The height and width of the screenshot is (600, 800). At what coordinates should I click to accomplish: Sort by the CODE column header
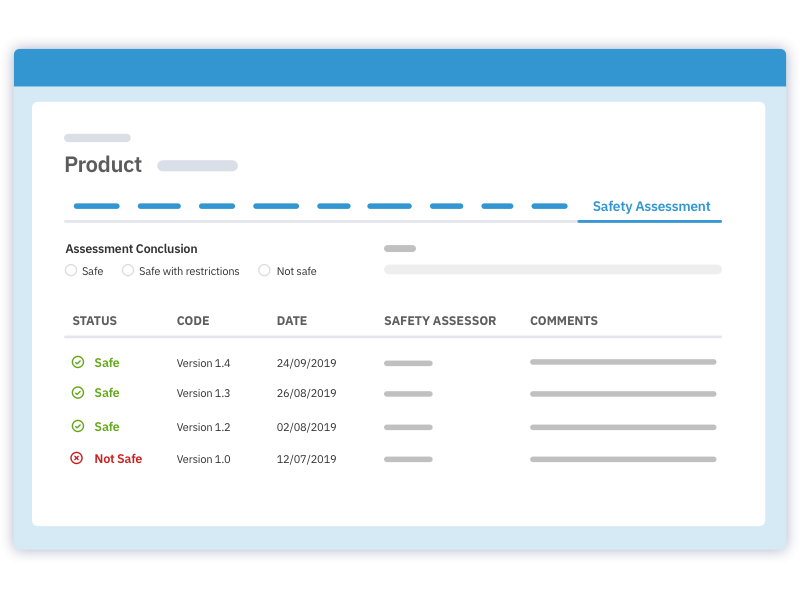click(x=193, y=321)
